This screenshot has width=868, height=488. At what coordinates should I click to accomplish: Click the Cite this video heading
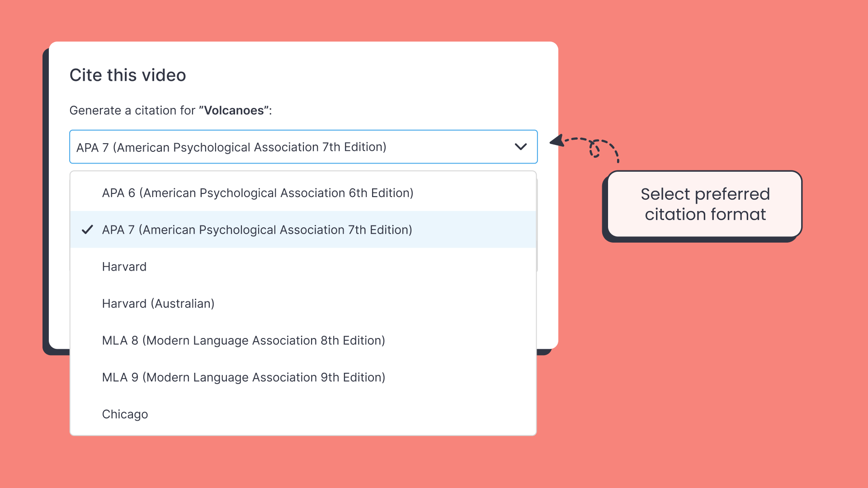tap(127, 75)
